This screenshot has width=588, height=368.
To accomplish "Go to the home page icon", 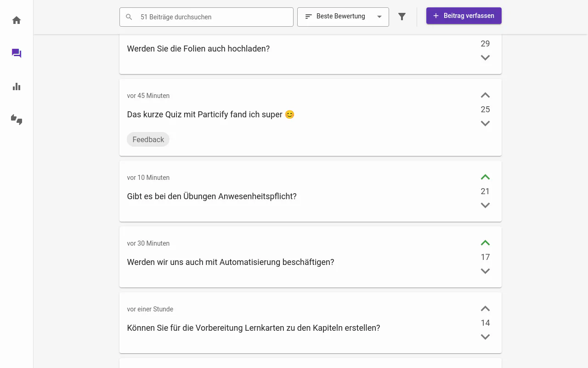I will [17, 20].
